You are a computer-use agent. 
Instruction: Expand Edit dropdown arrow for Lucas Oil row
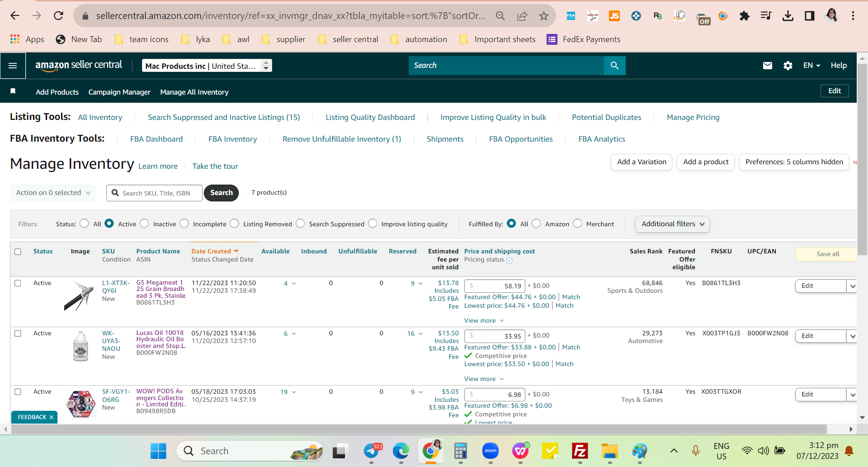(852, 336)
